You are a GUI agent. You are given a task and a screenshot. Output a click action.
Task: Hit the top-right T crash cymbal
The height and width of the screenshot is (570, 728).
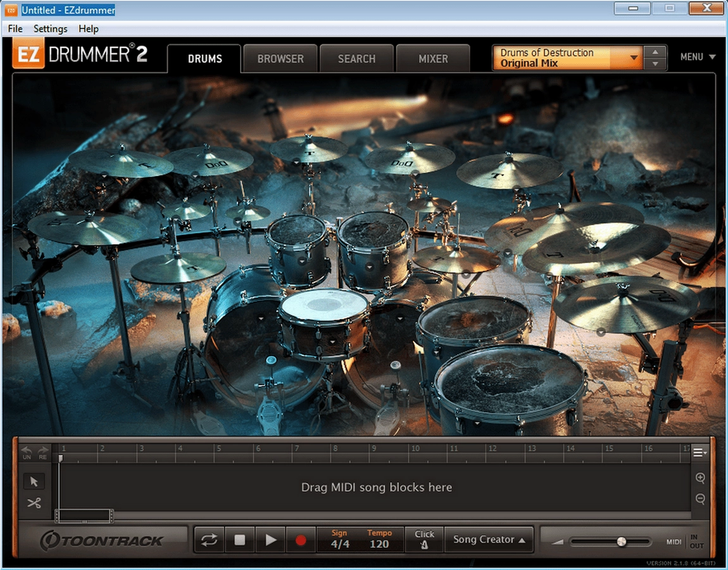click(x=510, y=171)
